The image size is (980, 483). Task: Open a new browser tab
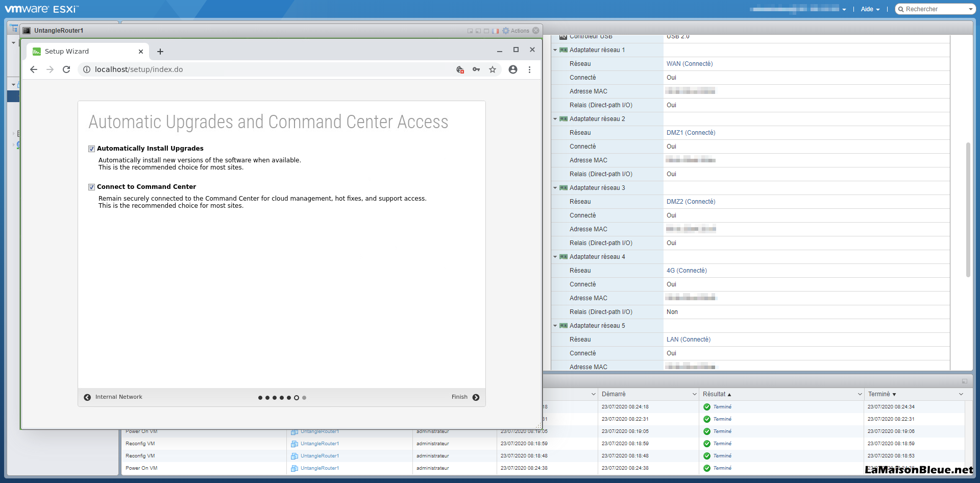coord(160,52)
